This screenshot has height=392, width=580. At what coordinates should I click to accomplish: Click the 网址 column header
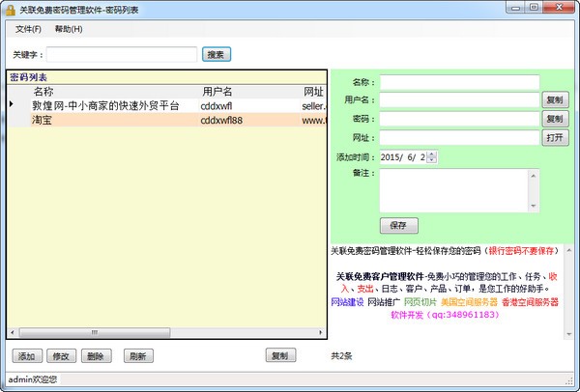tap(313, 92)
